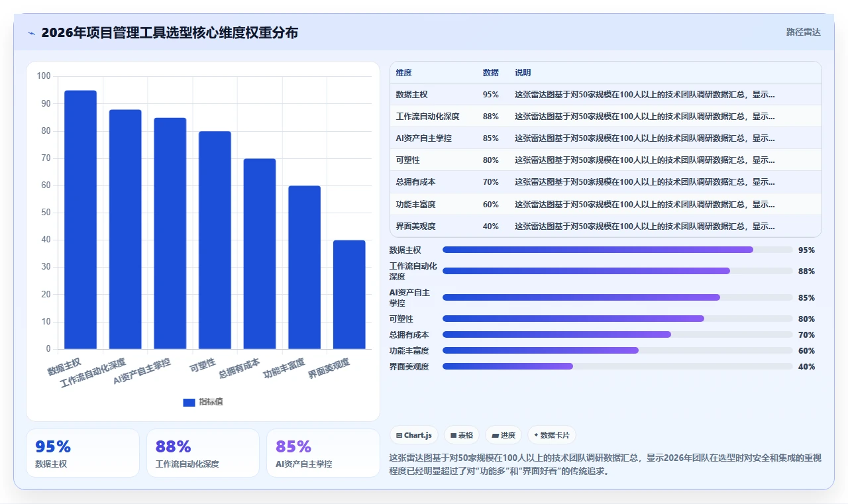Toggle the 指标值 legend entry under the chart
The image size is (848, 504).
point(203,402)
